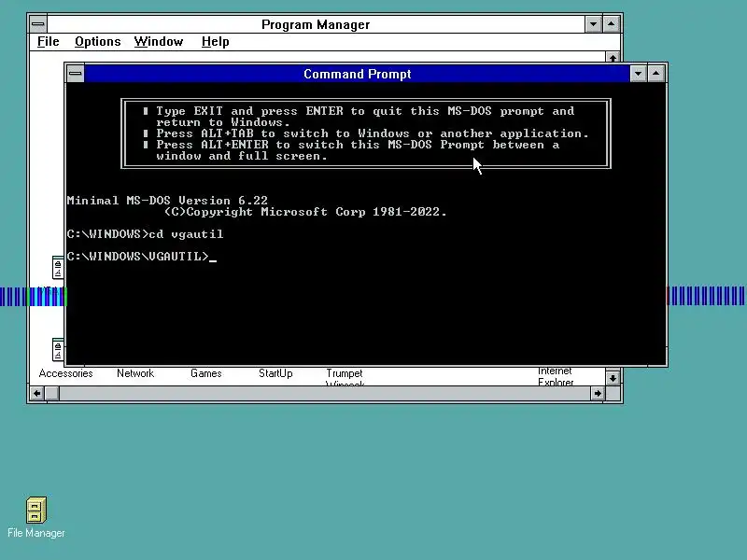Select the Trumpet Winsock program group
This screenshot has width=747, height=560.
[345, 376]
